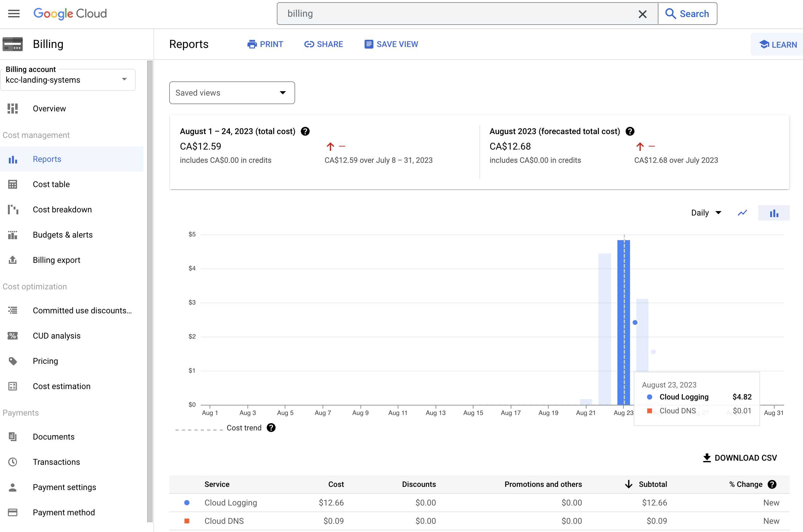Switch chart to line view
Image resolution: width=803 pixels, height=532 pixels.
743,213
